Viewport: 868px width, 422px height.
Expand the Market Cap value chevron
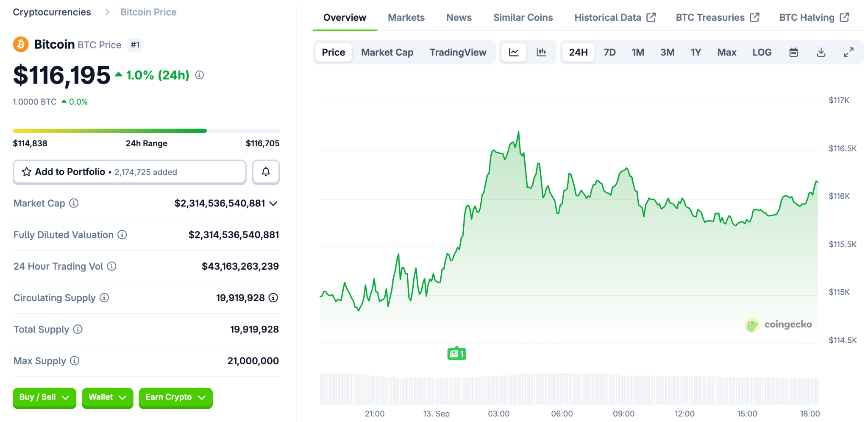273,204
